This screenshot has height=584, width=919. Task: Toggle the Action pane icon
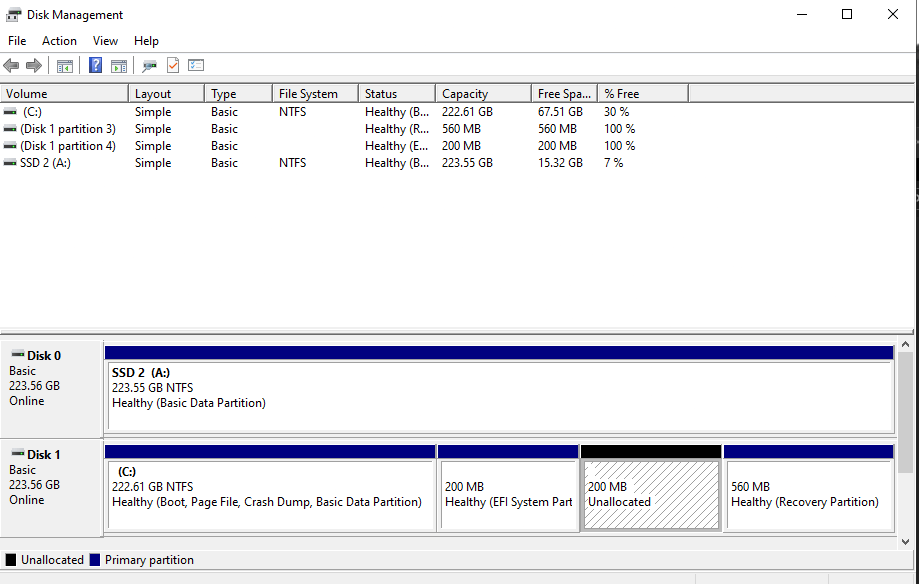tap(119, 65)
